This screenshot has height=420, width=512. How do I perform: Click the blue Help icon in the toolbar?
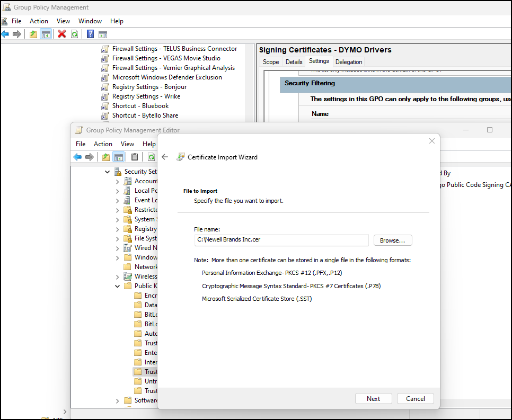(x=90, y=34)
